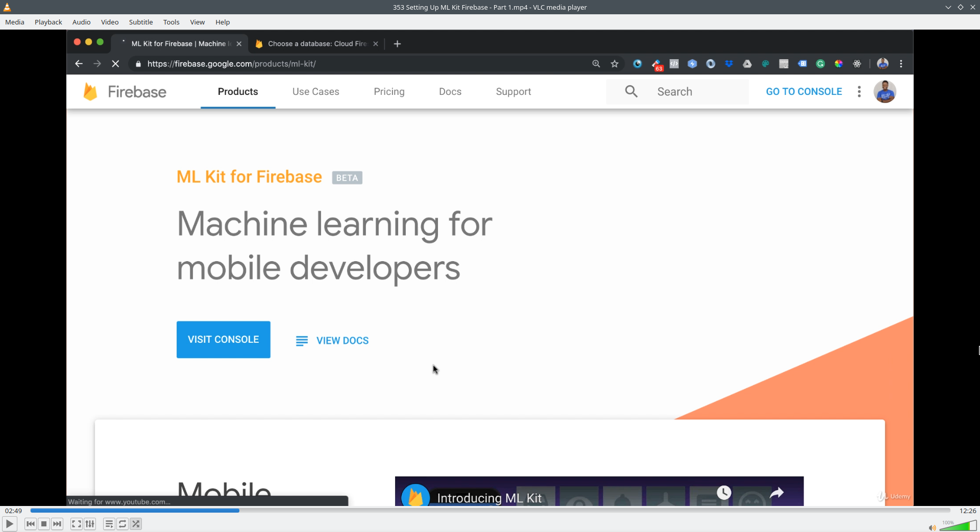980x532 pixels.
Task: Click the video's share arrow icon
Action: click(x=776, y=493)
